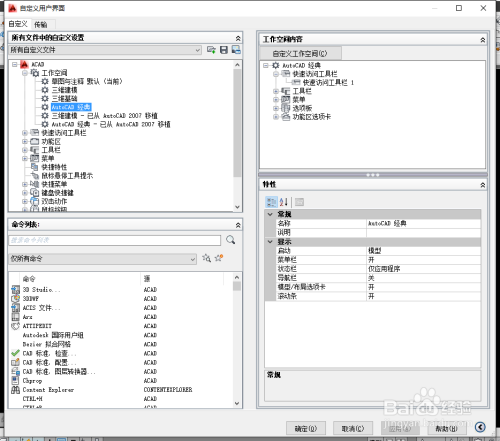Click the command list scrollbar up arrow
This screenshot has width=500, height=441.
click(237, 277)
